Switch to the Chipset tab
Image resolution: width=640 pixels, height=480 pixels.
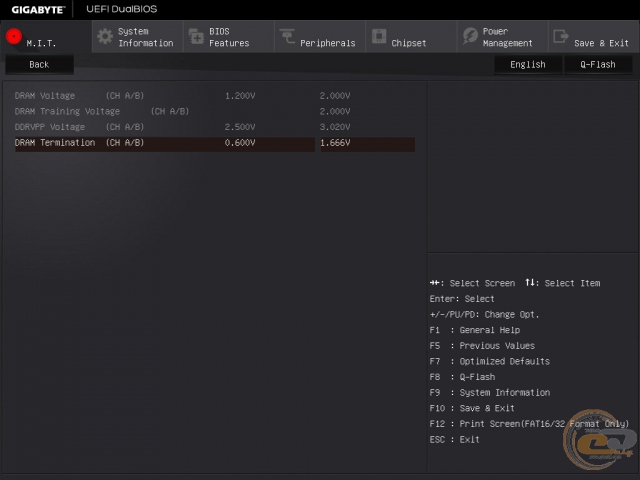click(x=411, y=37)
